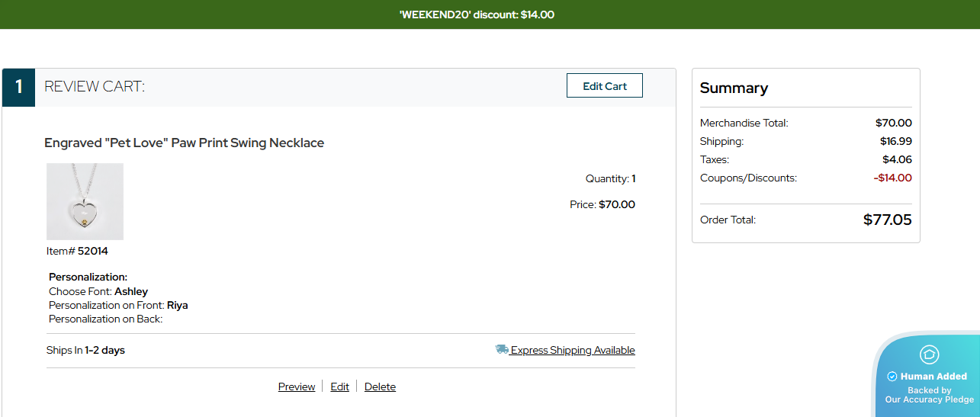This screenshot has height=417, width=980.
Task: Preview the personalized necklace
Action: (297, 387)
